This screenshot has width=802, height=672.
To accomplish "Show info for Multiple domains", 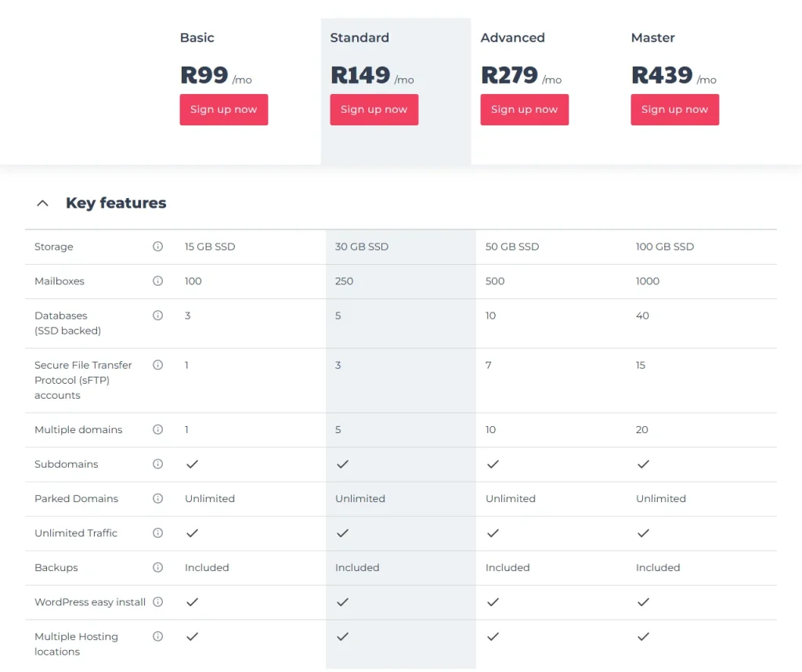I will 157,430.
